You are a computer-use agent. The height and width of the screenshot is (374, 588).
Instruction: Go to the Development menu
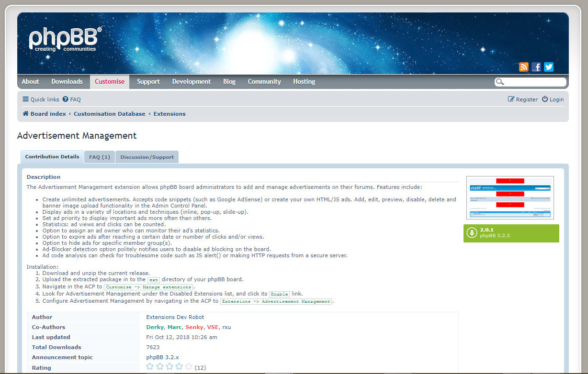pos(192,82)
